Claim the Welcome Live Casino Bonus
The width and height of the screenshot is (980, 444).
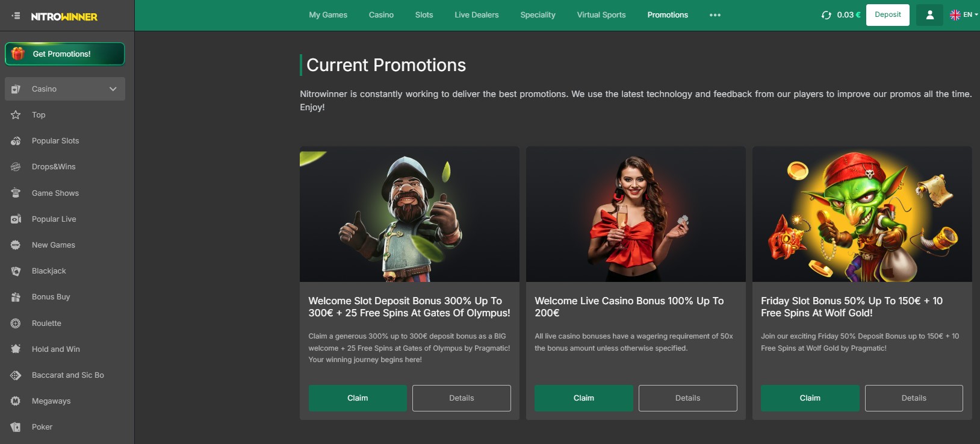click(584, 398)
